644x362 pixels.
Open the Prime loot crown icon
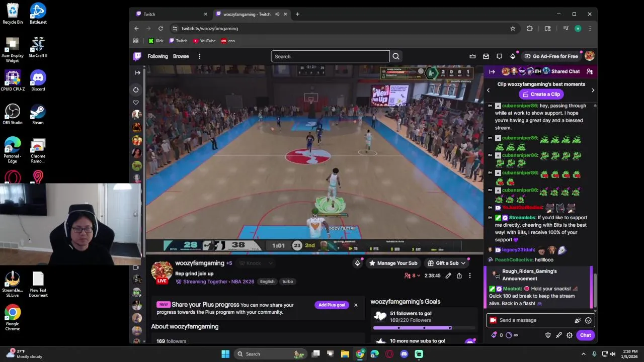click(x=472, y=56)
